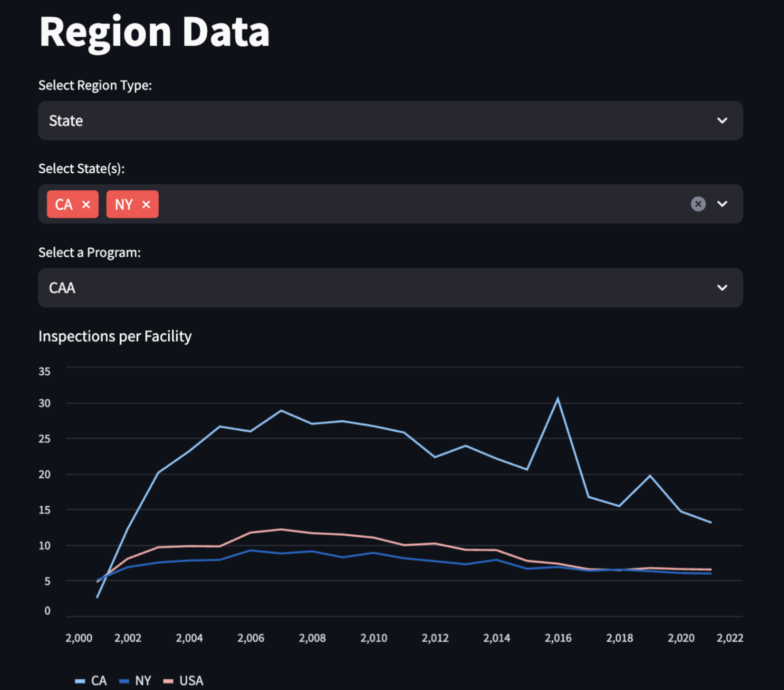
Task: Remove the CA tag from states
Action: tap(86, 205)
